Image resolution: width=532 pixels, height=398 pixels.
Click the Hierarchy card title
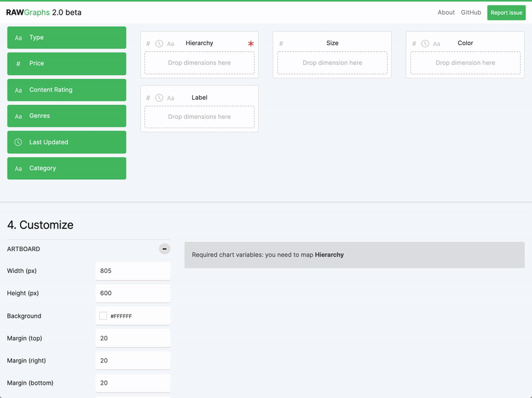199,43
